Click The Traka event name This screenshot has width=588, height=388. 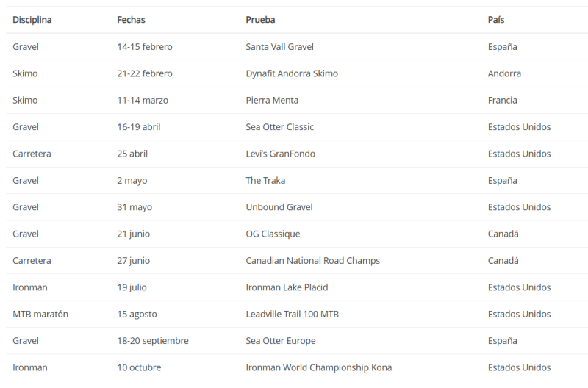pyautogui.click(x=265, y=181)
